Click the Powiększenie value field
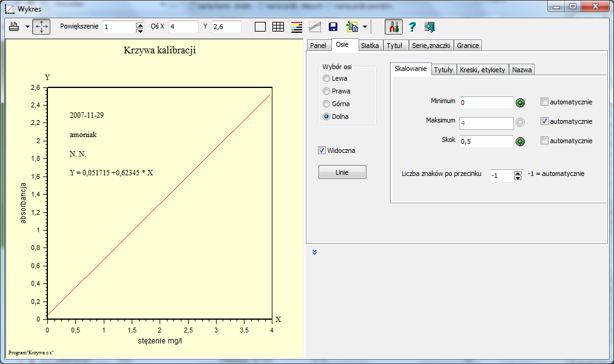 (120, 27)
